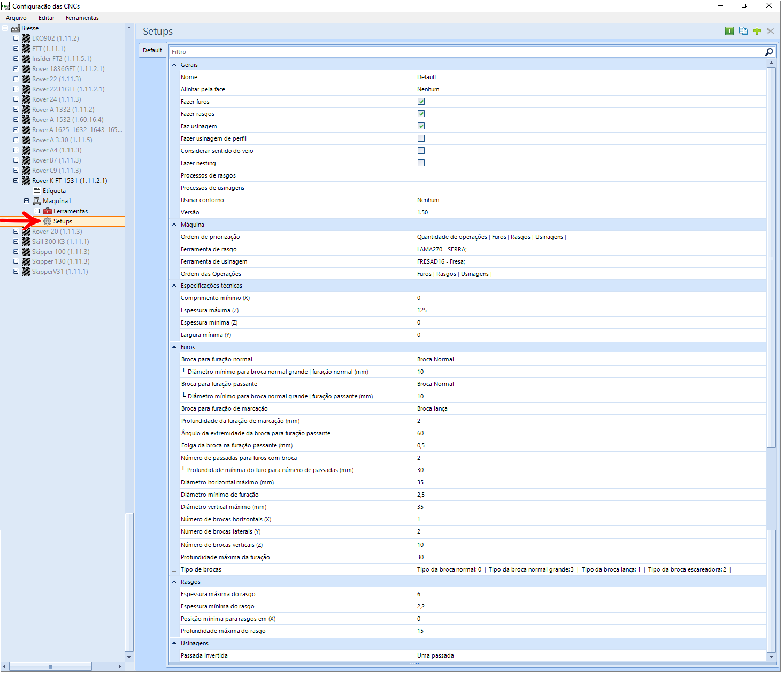Click the green plus add setup icon
The height and width of the screenshot is (679, 784).
pos(757,31)
